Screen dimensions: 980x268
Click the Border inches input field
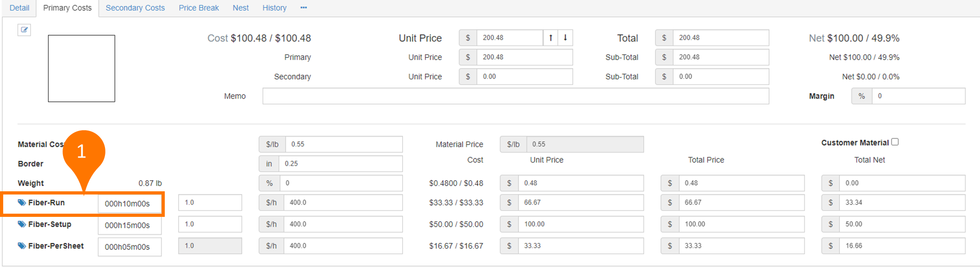point(341,163)
